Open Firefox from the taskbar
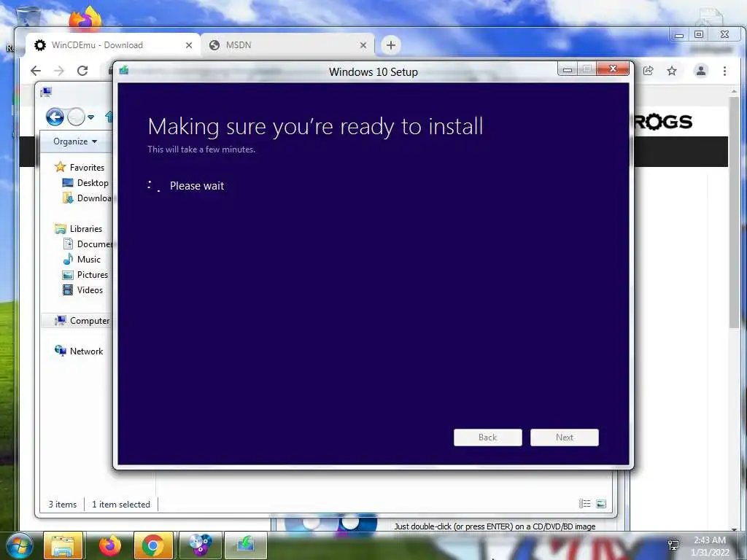Screen dimensions: 747x560 coord(109,545)
